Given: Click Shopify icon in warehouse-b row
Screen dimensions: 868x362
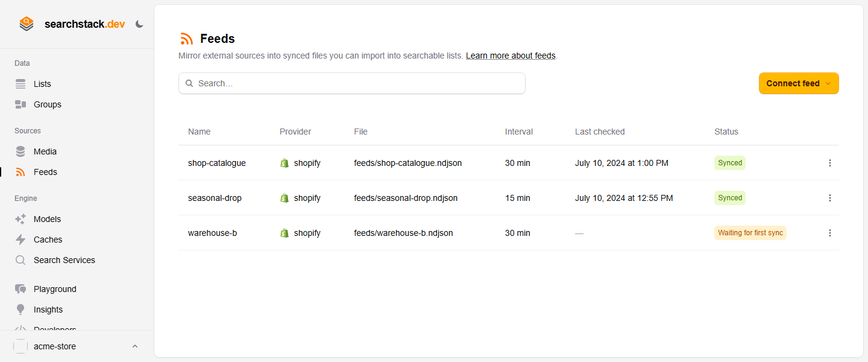Looking at the screenshot, I should 285,233.
